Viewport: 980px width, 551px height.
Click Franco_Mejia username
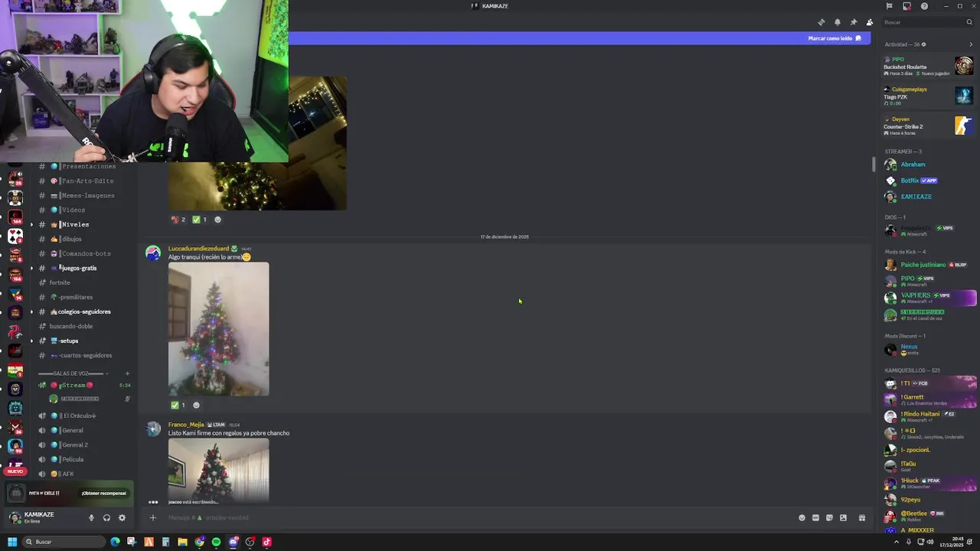[186, 425]
